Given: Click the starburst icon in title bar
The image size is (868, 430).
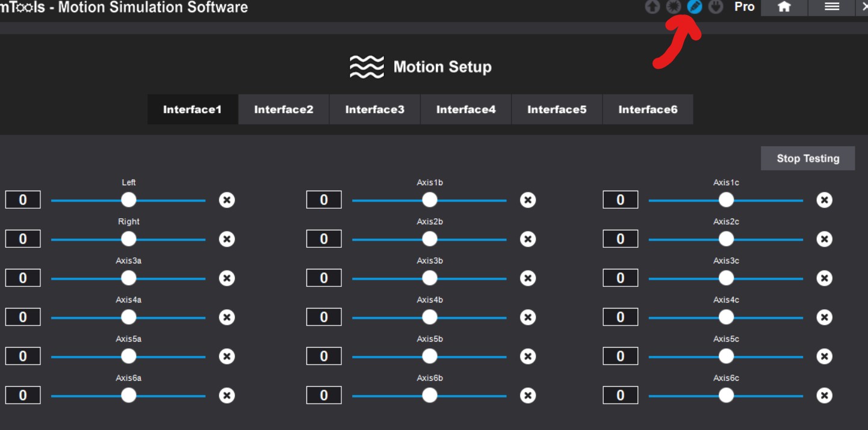Looking at the screenshot, I should (x=674, y=7).
